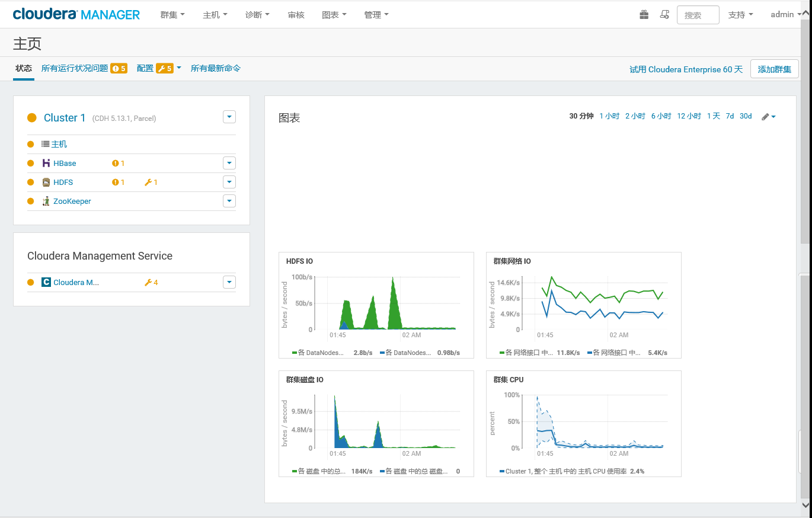The height and width of the screenshot is (518, 812).
Task: Open the 诊断 menu
Action: (258, 15)
